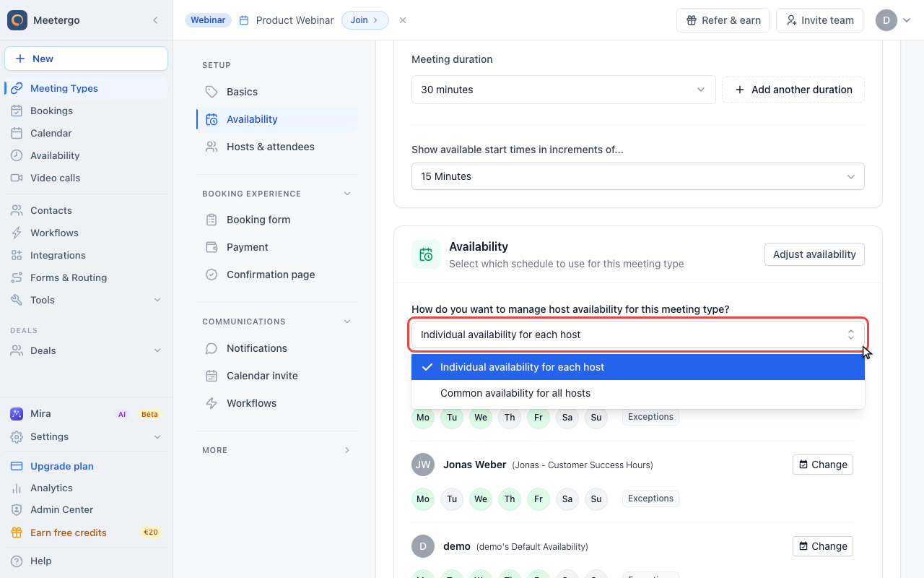Click the Meetergo logo icon
924x578 pixels.
(17, 20)
